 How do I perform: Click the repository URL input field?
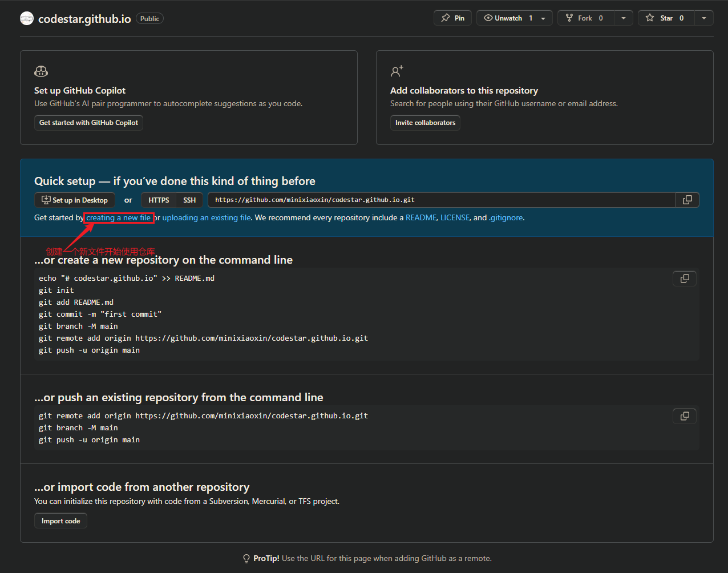(x=442, y=200)
